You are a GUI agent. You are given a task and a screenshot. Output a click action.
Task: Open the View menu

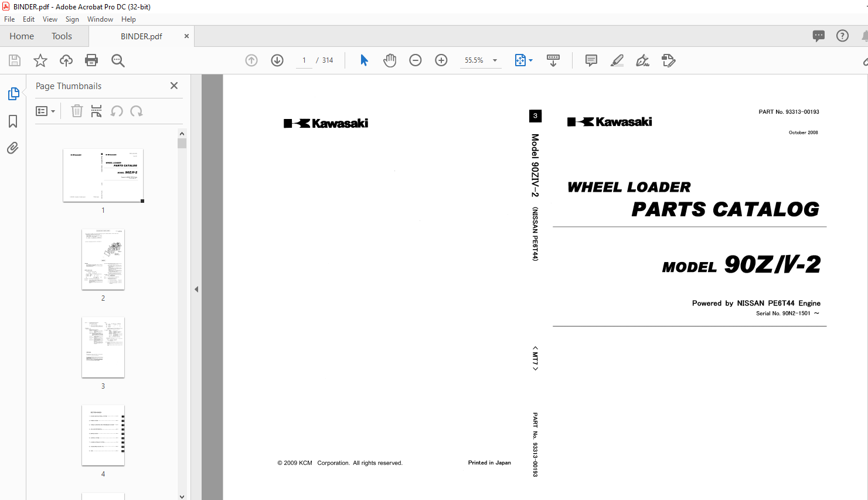(50, 19)
